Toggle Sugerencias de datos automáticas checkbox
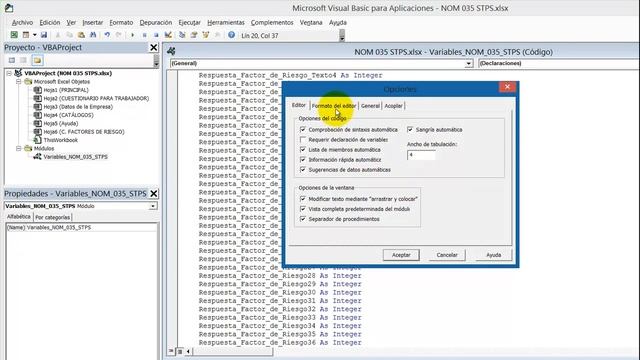Image resolution: width=640 pixels, height=360 pixels. point(302,169)
